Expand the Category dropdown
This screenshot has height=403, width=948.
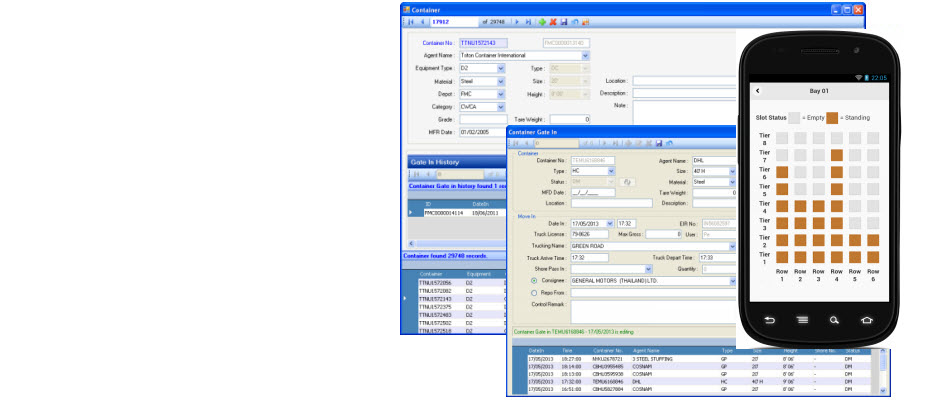(x=501, y=107)
